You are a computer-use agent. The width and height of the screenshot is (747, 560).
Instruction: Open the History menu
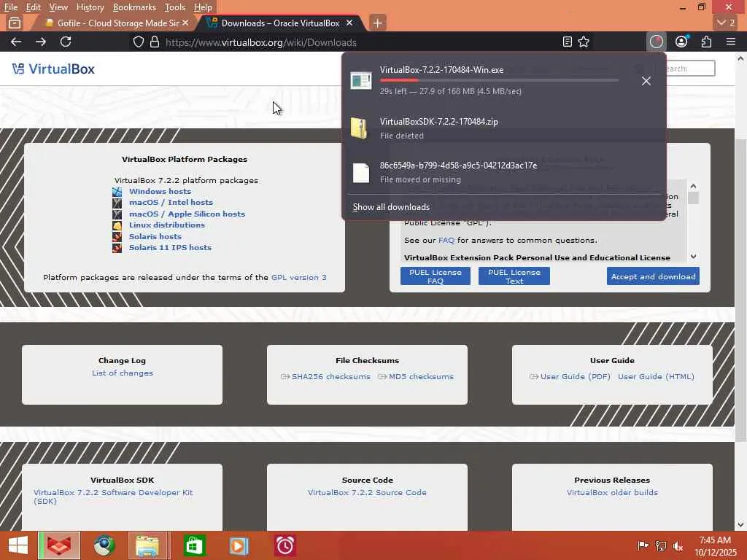click(90, 7)
